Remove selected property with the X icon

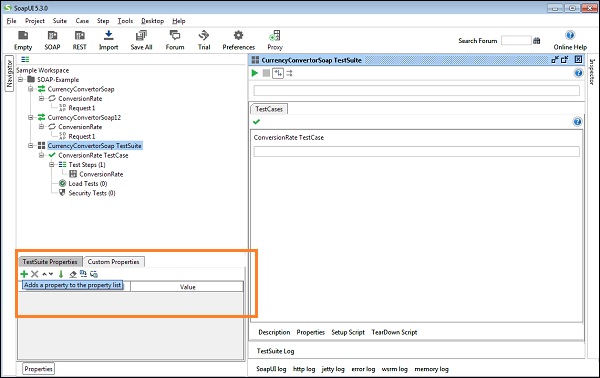tap(34, 274)
